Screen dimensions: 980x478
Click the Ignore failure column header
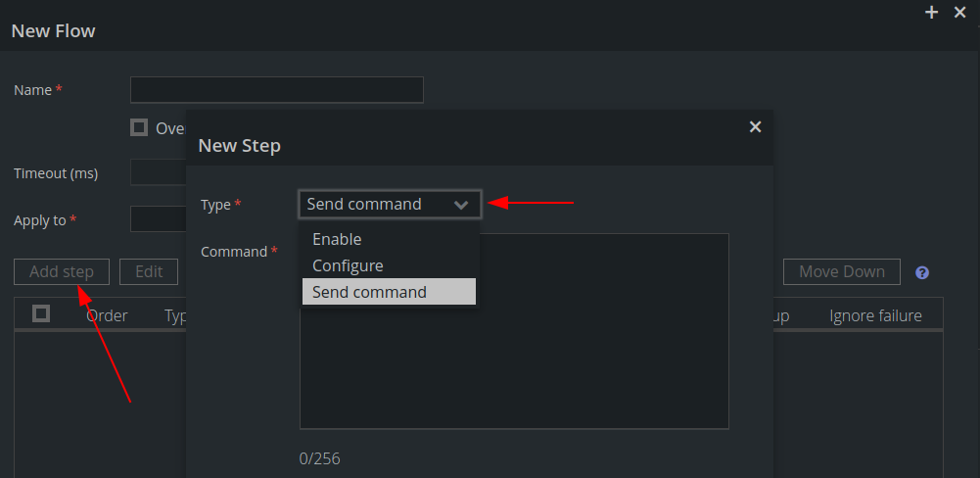pos(875,316)
